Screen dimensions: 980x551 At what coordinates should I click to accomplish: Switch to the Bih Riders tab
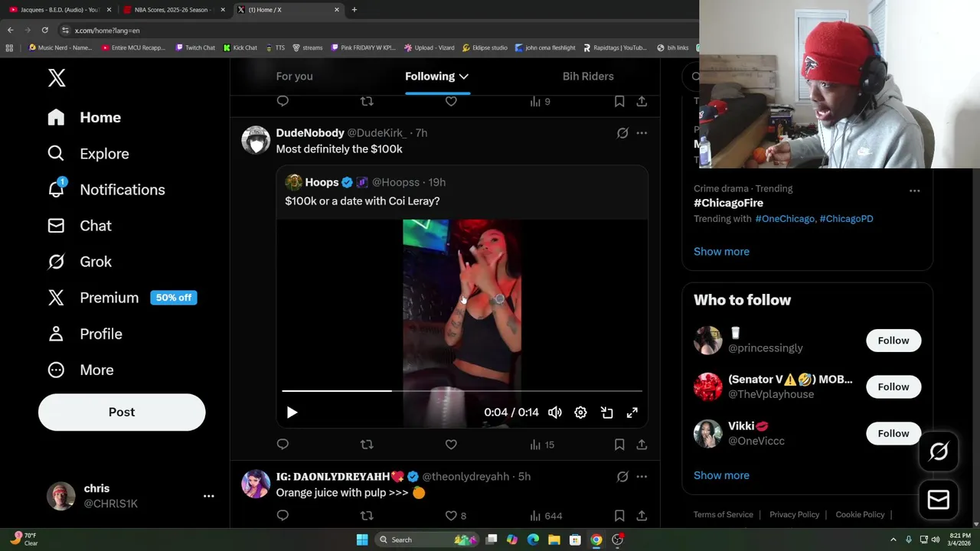click(588, 76)
